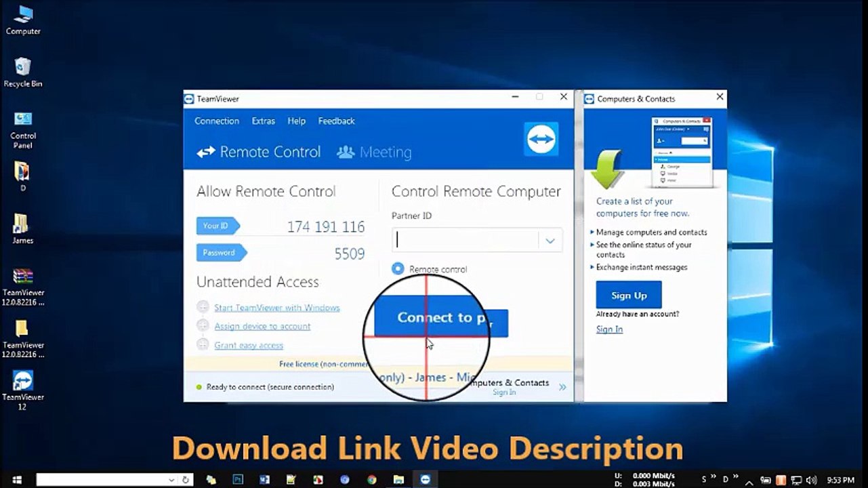The height and width of the screenshot is (488, 868).
Task: Open the Feedback menu
Action: (x=337, y=121)
